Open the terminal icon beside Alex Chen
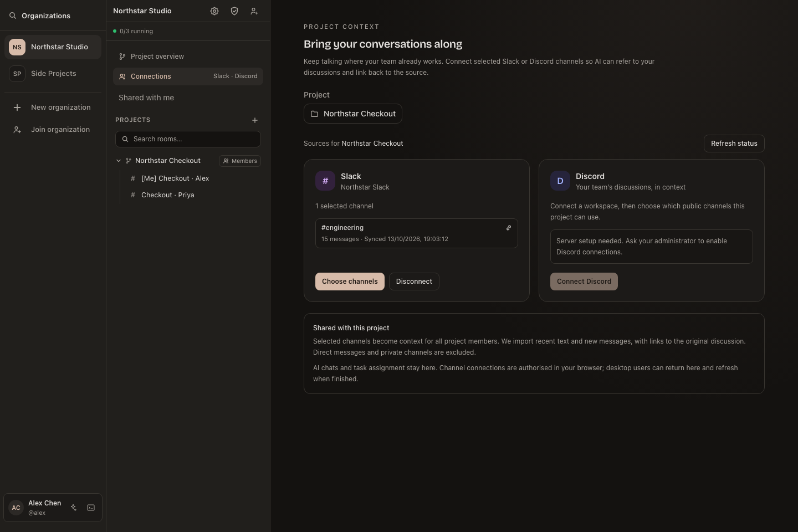The height and width of the screenshot is (532, 798). [91, 508]
